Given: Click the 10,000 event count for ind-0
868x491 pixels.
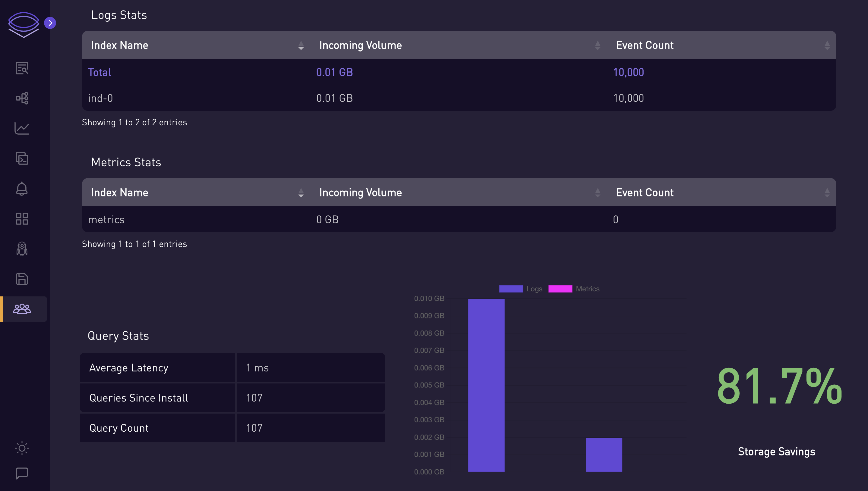Looking at the screenshot, I should click(x=628, y=98).
